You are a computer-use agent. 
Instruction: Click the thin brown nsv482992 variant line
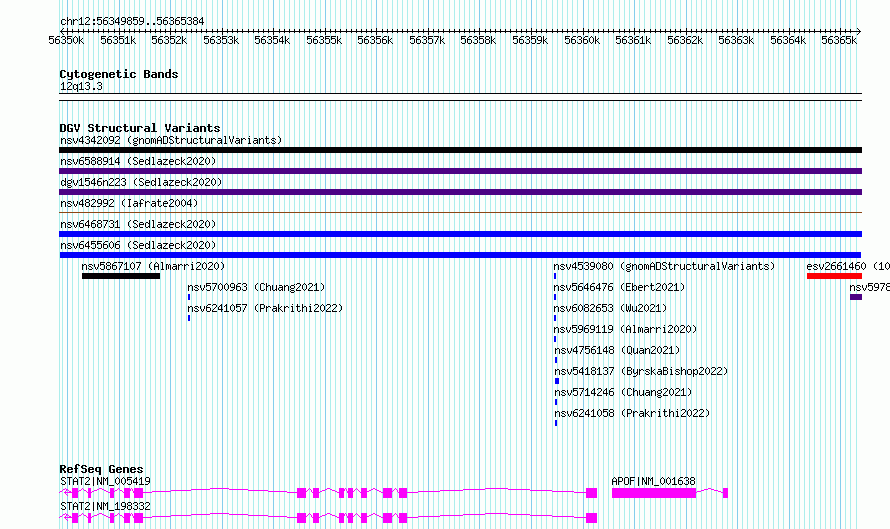click(460, 213)
